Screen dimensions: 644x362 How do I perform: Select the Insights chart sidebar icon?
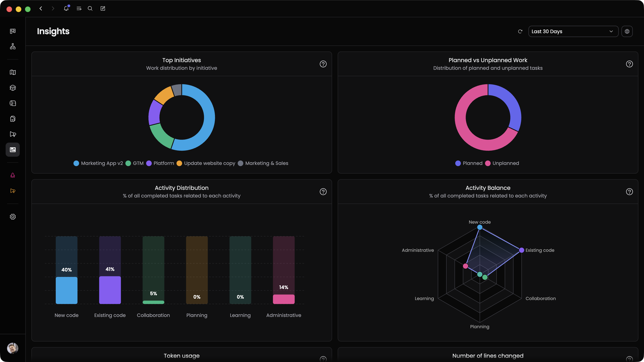[x=13, y=150]
